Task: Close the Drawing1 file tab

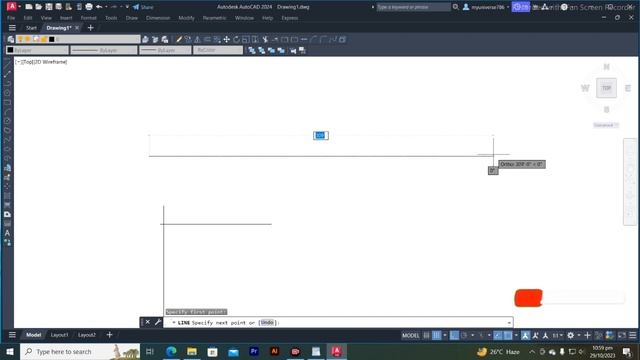Action: point(77,28)
